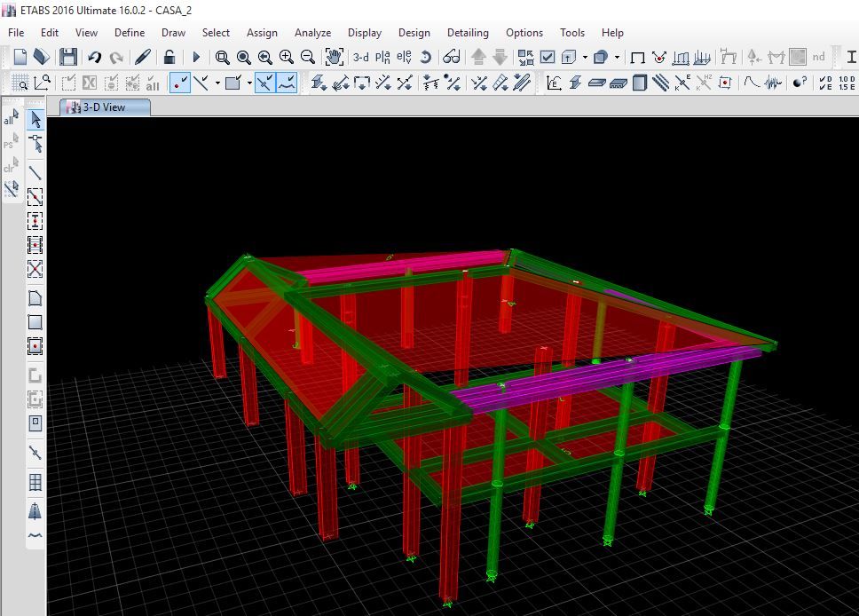
Task: Click the 3-d view button
Action: [x=361, y=57]
